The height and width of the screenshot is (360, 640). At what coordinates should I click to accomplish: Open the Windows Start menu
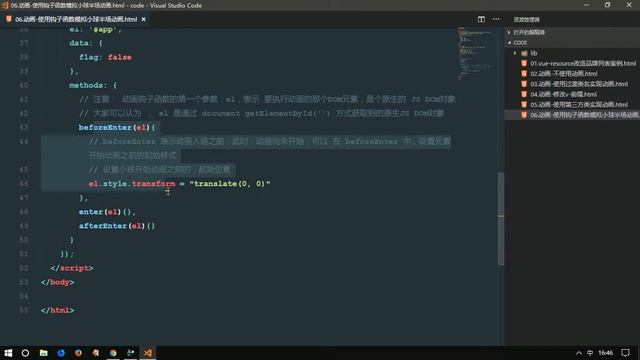pyautogui.click(x=8, y=353)
